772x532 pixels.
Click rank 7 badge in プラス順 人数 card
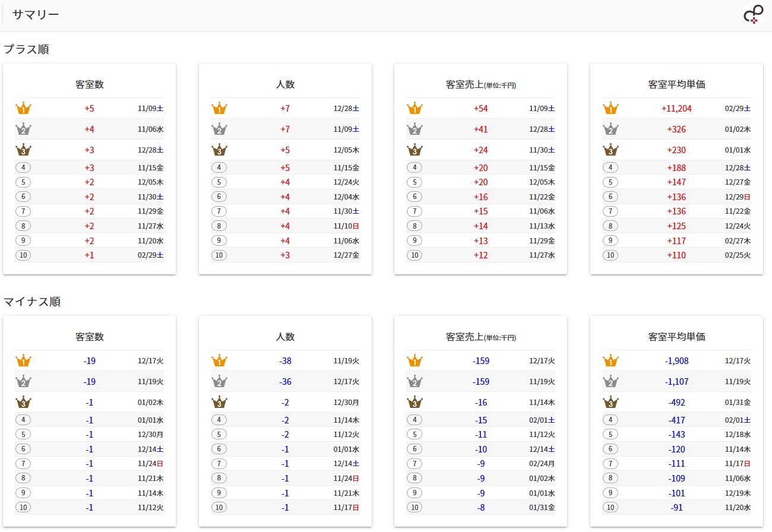[219, 211]
